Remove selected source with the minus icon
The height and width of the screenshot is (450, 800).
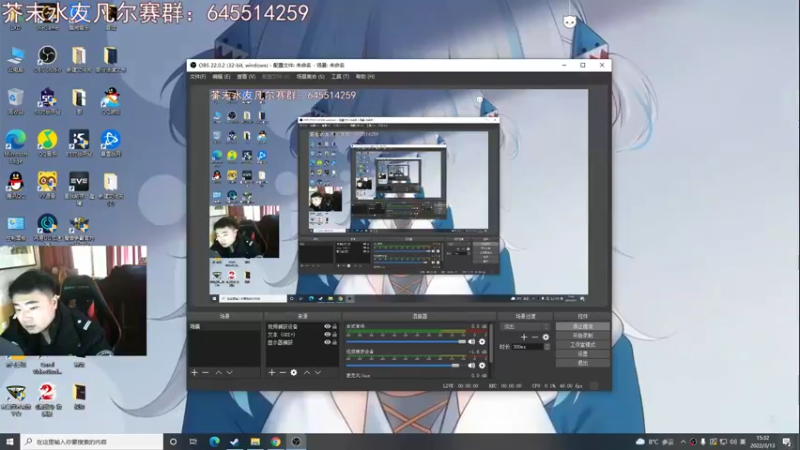tap(282, 372)
